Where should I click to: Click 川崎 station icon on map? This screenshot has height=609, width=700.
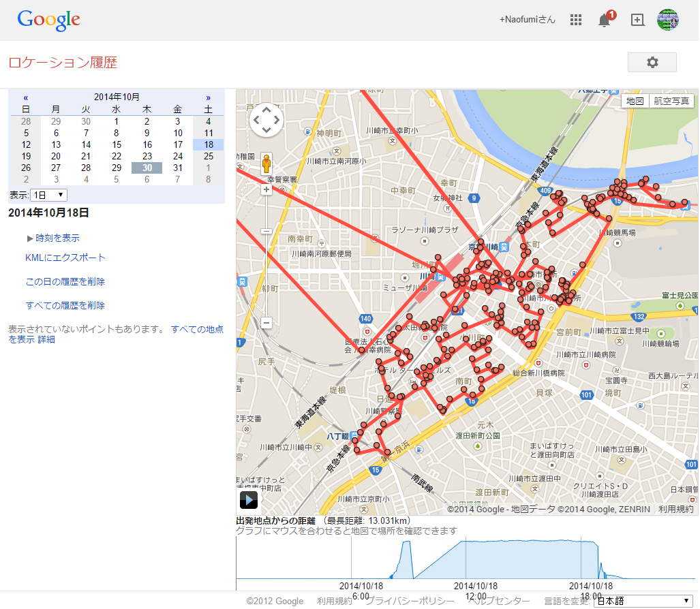click(440, 277)
